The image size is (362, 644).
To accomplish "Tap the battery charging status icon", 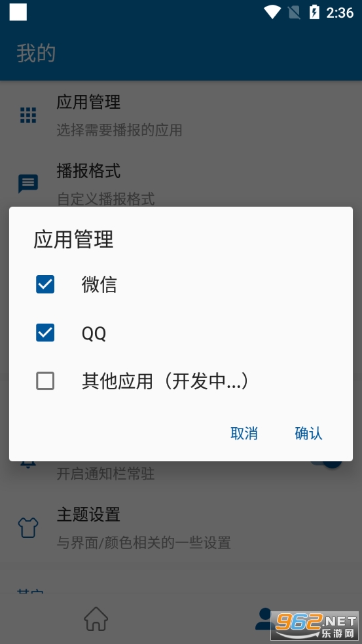I will pyautogui.click(x=314, y=12).
